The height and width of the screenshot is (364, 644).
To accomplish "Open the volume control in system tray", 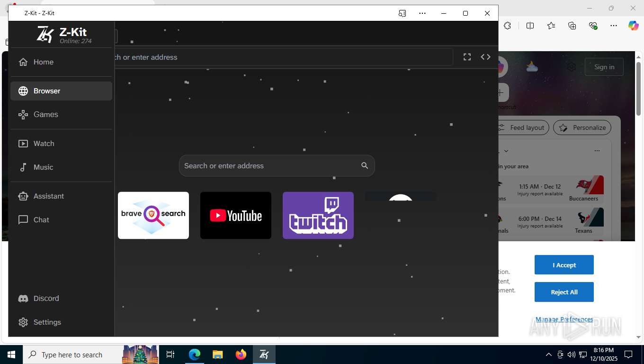I will pos(572,355).
